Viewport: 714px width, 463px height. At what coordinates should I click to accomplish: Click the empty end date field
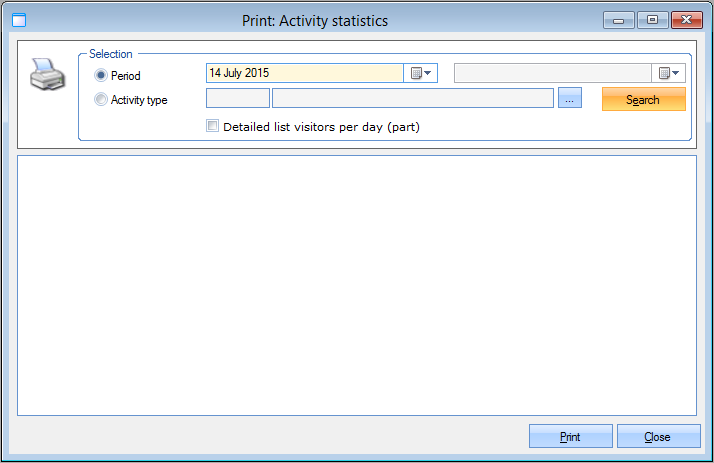tap(552, 73)
